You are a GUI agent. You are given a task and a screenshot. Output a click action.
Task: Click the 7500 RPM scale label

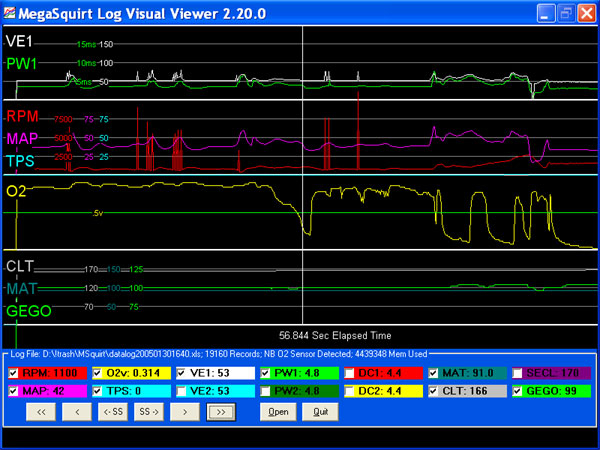coord(63,119)
